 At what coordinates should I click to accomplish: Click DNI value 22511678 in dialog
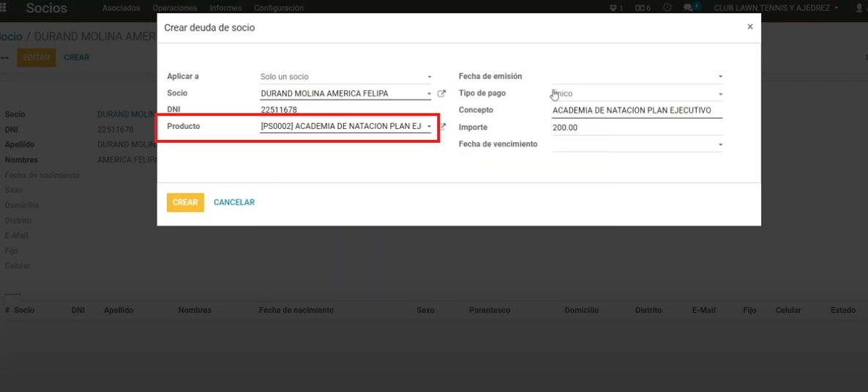pyautogui.click(x=278, y=110)
